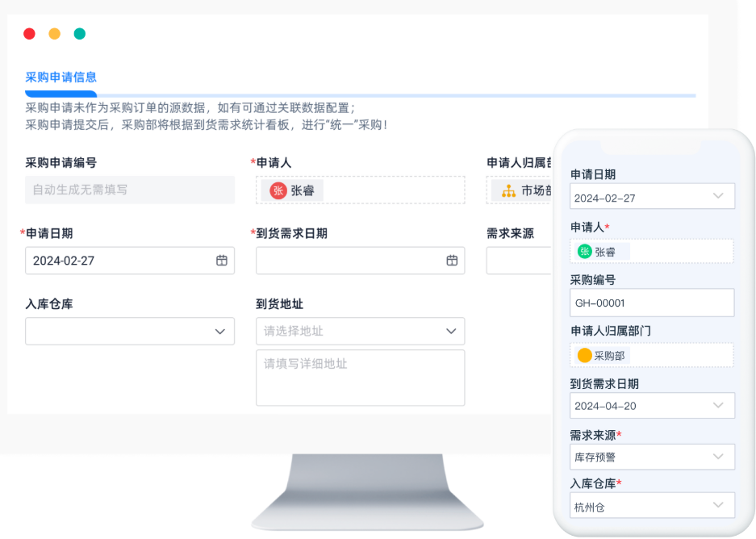Click the red window dot
The width and height of the screenshot is (756, 539).
click(x=29, y=34)
